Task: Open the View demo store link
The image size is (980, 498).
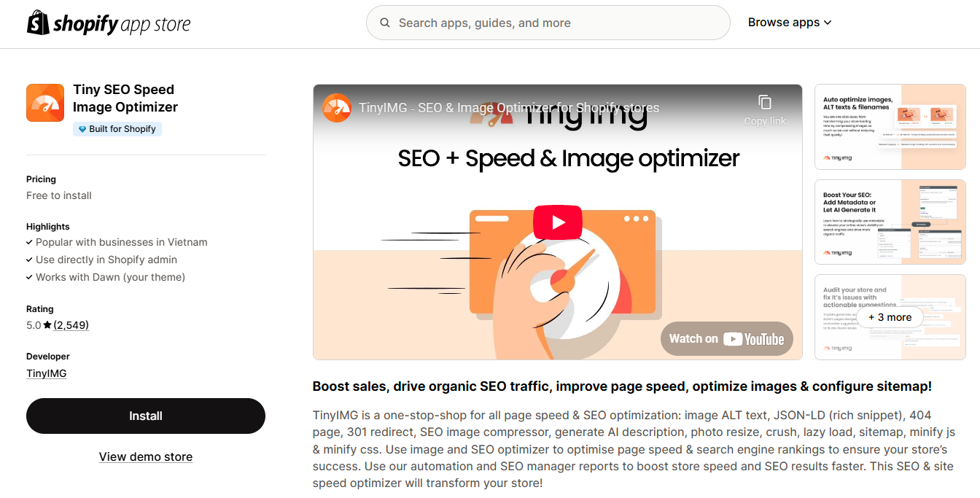Action: tap(145, 456)
